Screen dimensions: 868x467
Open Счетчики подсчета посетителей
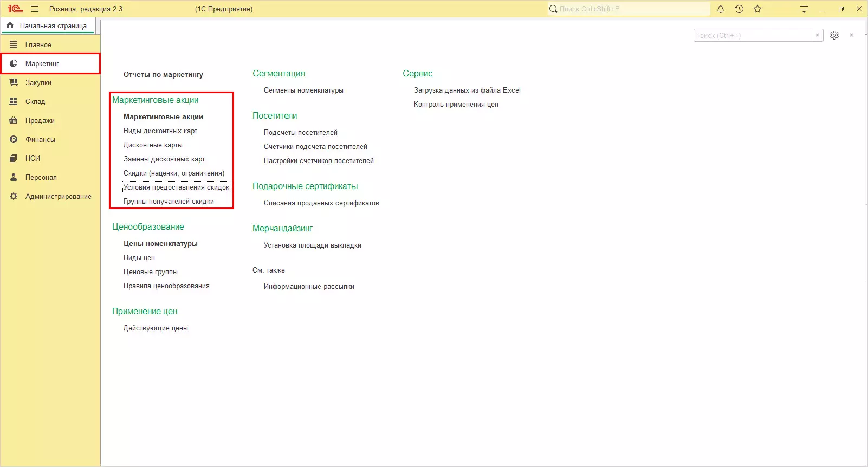(x=315, y=146)
